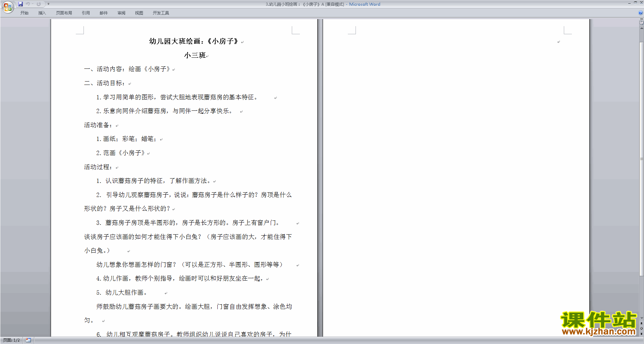Open the 邮件 ribbon tab
The height and width of the screenshot is (344, 644).
point(104,13)
